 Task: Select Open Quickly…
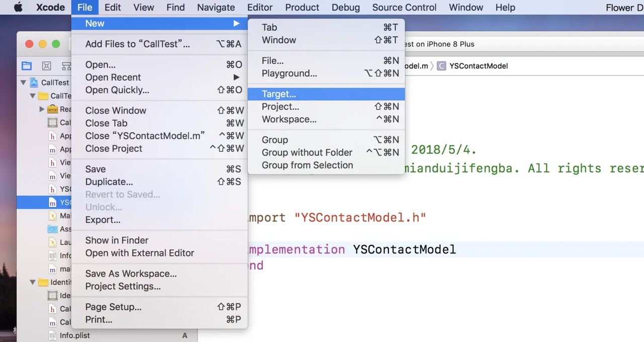[x=159, y=90]
